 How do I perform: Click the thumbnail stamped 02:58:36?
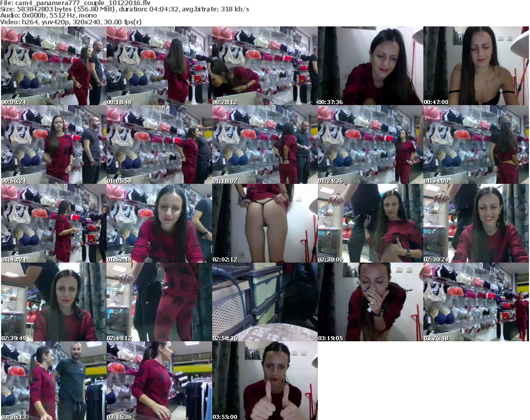pyautogui.click(x=264, y=302)
